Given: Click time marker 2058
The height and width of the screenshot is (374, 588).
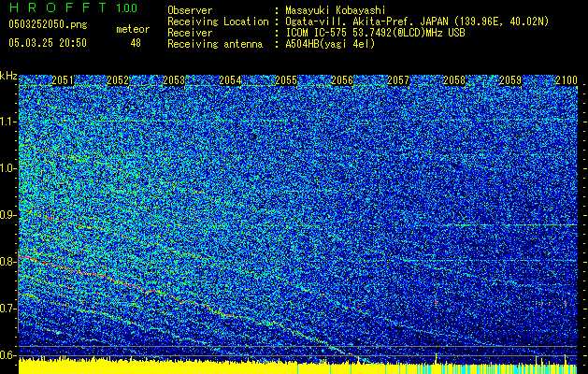Looking at the screenshot, I should tap(454, 80).
